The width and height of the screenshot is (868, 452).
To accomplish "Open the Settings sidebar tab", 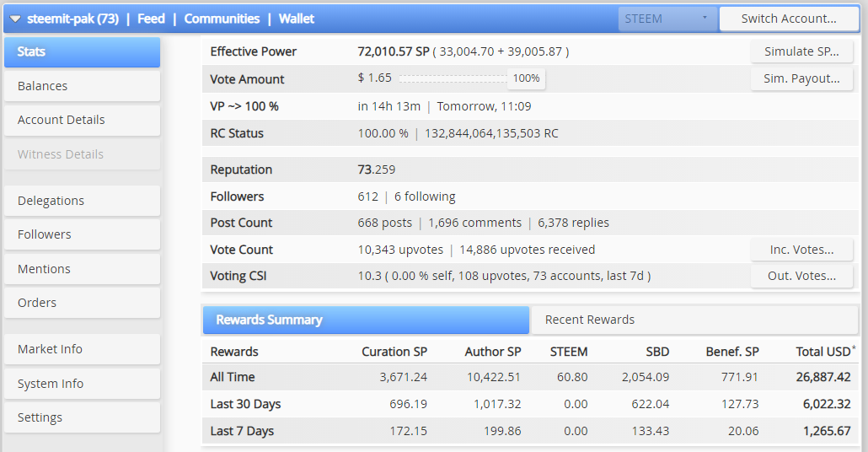I will click(x=82, y=417).
